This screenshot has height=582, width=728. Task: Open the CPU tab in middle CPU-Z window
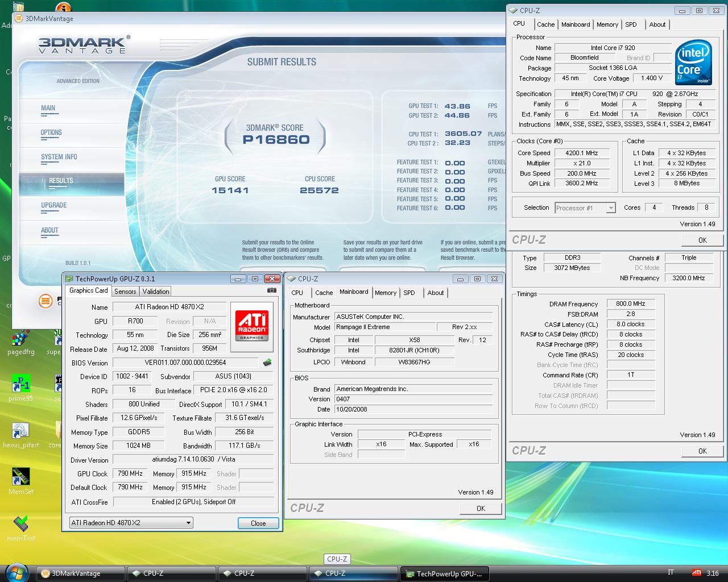pos(297,293)
